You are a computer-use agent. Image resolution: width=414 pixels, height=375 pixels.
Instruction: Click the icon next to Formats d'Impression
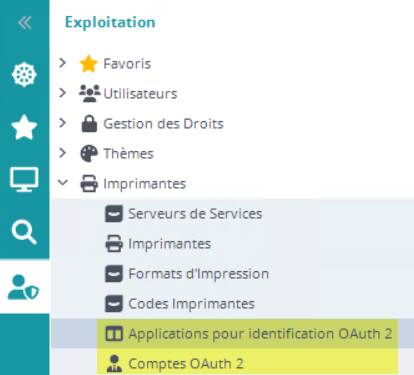coord(114,274)
